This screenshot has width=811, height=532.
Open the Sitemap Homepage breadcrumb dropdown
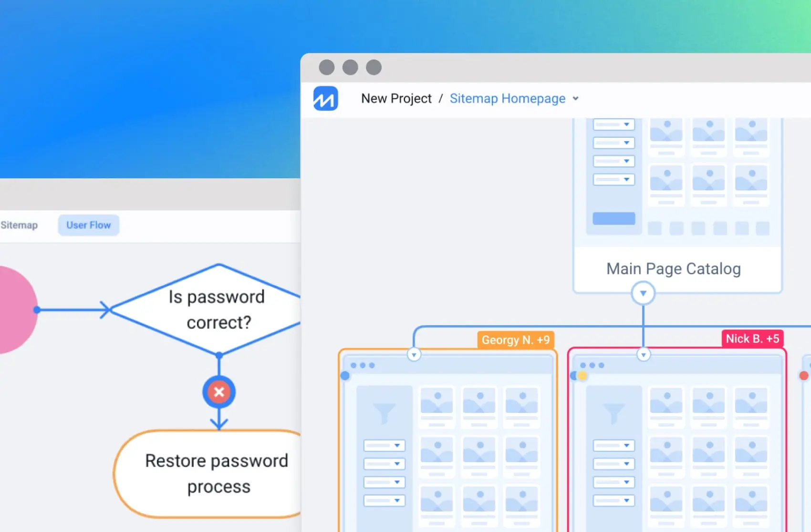pyautogui.click(x=576, y=99)
